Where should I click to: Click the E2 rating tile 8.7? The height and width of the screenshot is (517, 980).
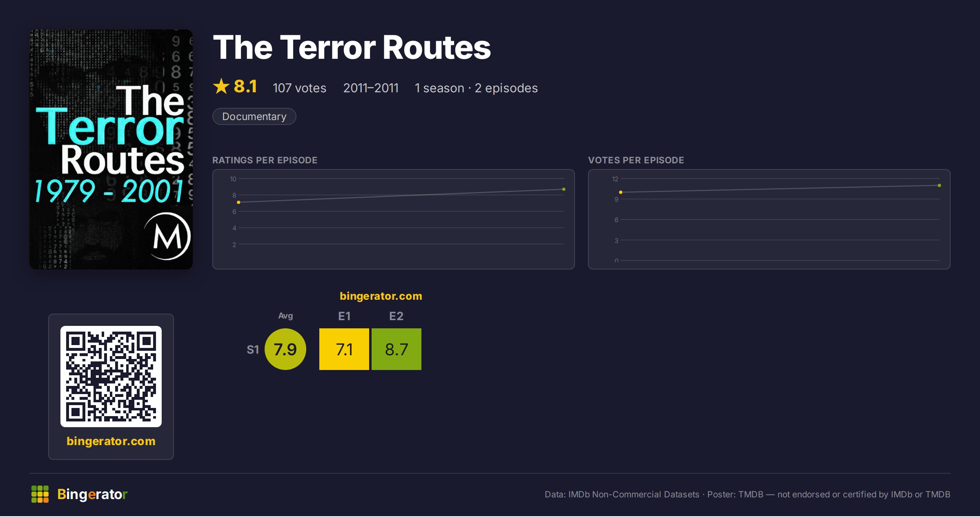396,349
